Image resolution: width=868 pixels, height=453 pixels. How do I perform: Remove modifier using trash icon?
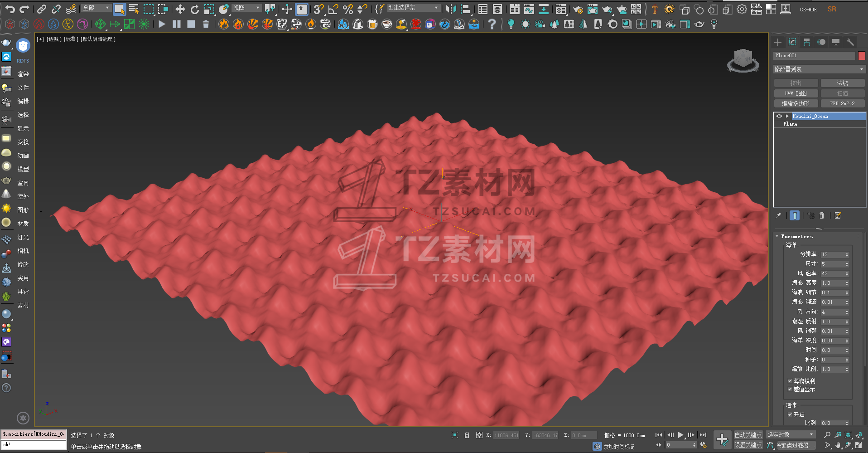coord(822,216)
